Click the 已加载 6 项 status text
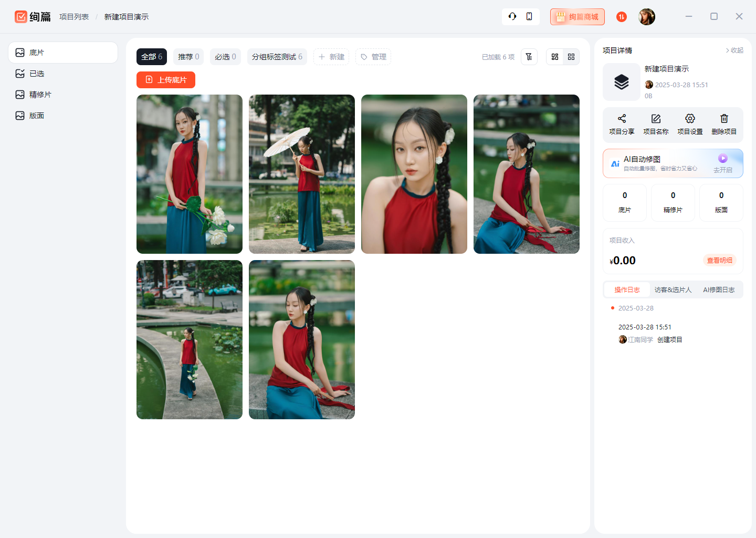Screen dimensions: 756x538 [x=498, y=57]
